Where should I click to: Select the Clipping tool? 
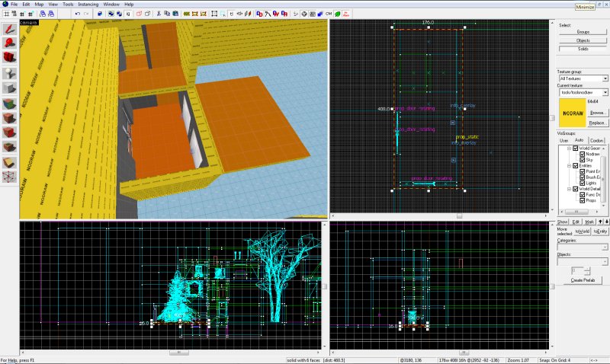point(9,162)
